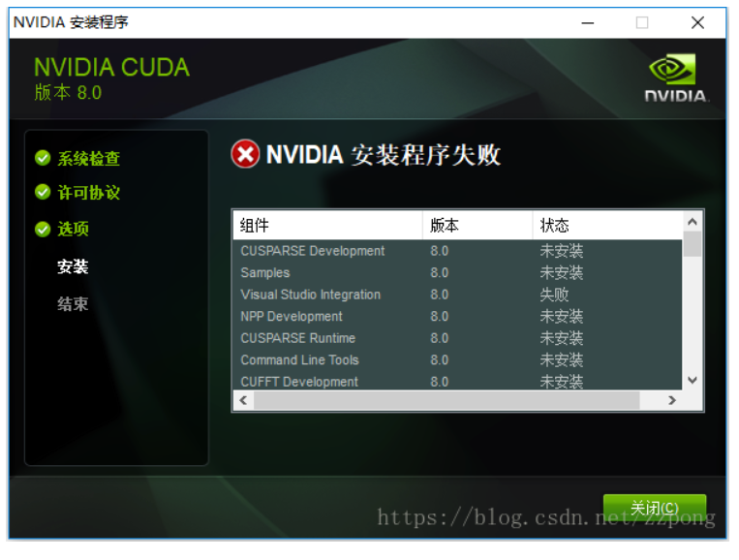The image size is (739, 560).
Task: Click the green checkmark next to 选项
Action: [x=43, y=229]
